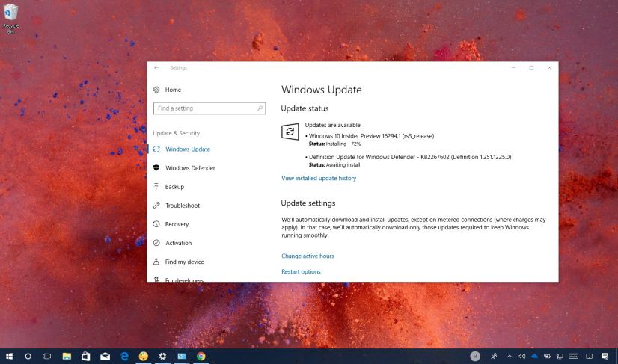Click the Update status heading

pos(305,108)
